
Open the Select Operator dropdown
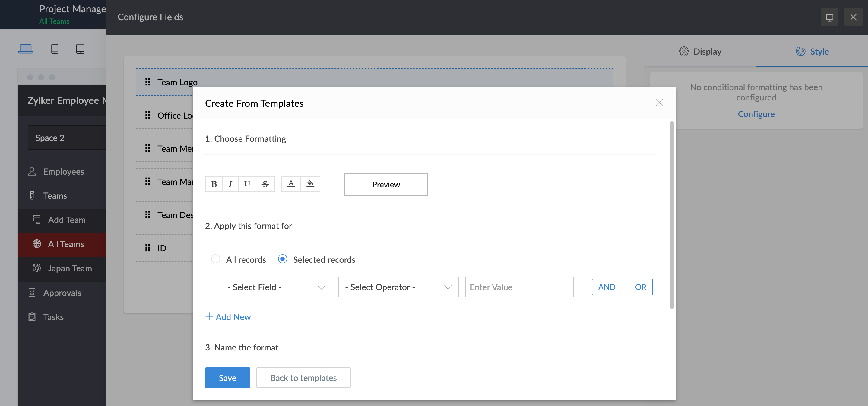398,287
